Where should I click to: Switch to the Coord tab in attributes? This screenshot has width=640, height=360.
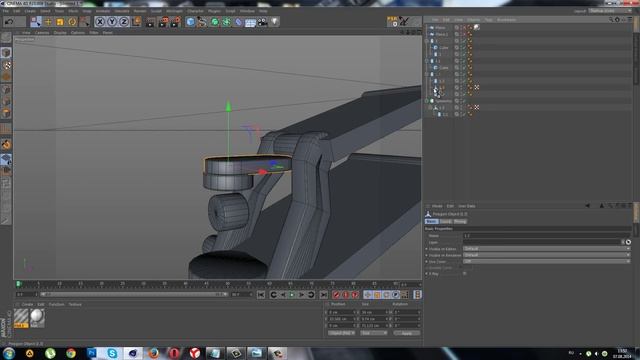pyautogui.click(x=445, y=222)
